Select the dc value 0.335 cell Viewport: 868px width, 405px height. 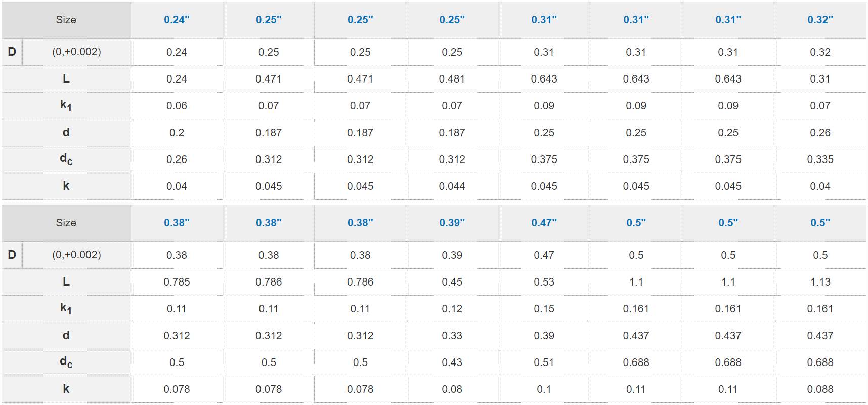pos(820,159)
